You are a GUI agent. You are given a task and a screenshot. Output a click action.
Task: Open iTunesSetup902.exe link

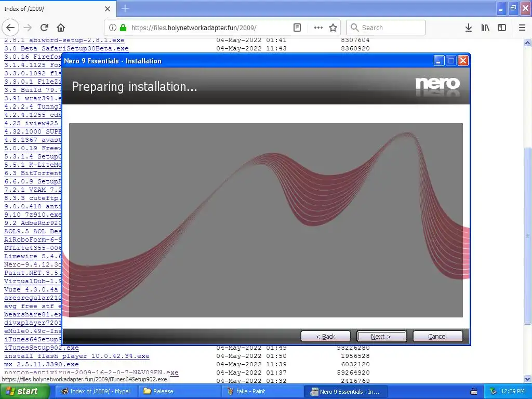(x=42, y=348)
